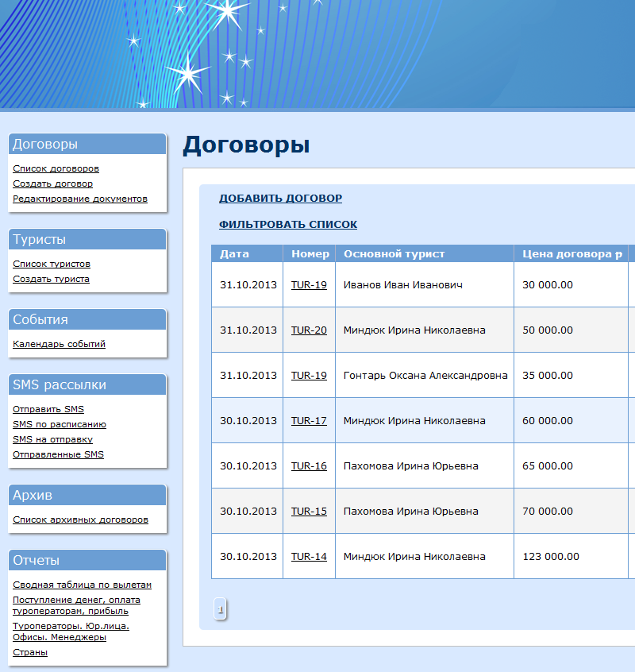Click the События sidebar section header
Viewport: 635px width, 672px height.
(87, 319)
